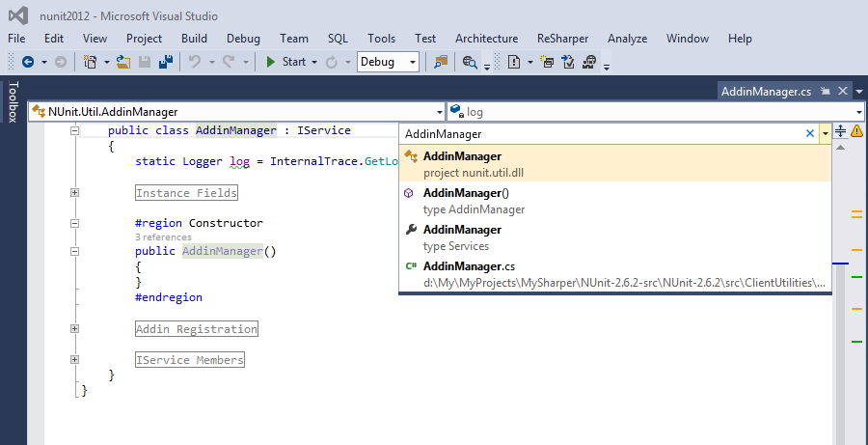Screen dimensions: 868x445
Task: Click the Open File folder icon
Action: [x=122, y=62]
